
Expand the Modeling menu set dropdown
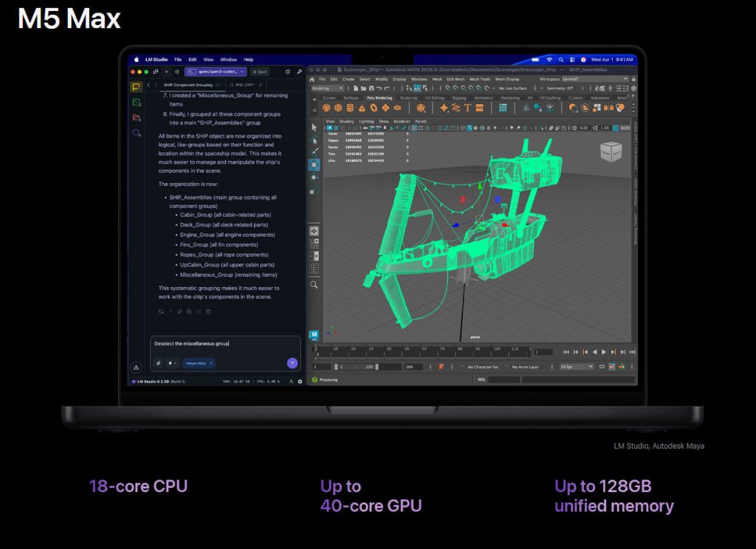coord(326,88)
